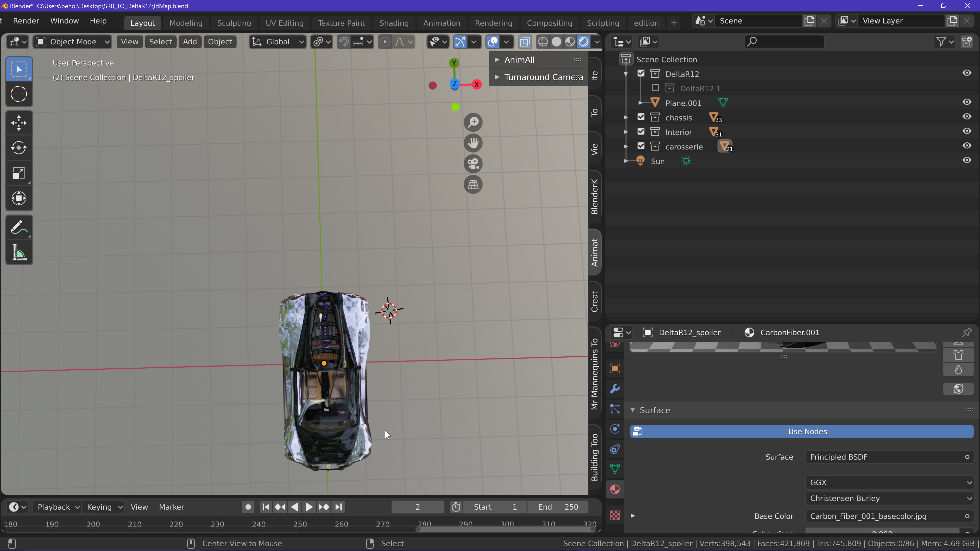Viewport: 980px width, 551px height.
Task: Open Modifier wrench properties tab
Action: (615, 389)
